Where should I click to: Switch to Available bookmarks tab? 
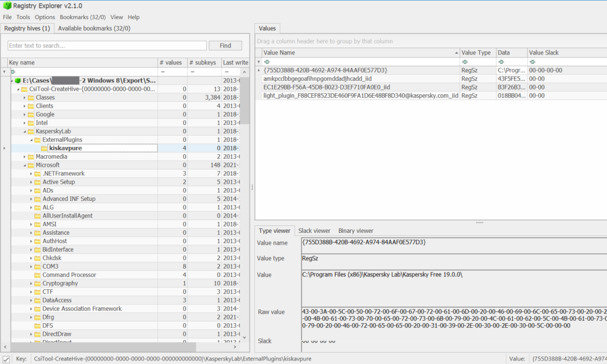pos(94,28)
